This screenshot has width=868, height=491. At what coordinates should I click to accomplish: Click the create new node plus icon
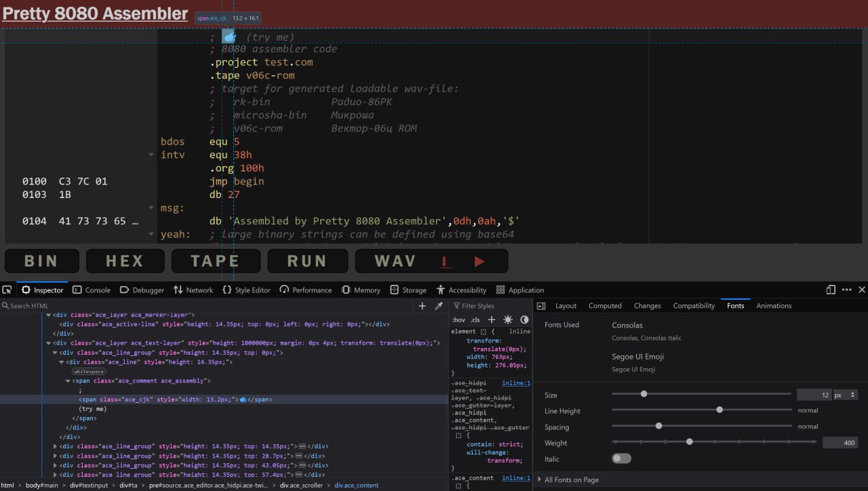422,306
